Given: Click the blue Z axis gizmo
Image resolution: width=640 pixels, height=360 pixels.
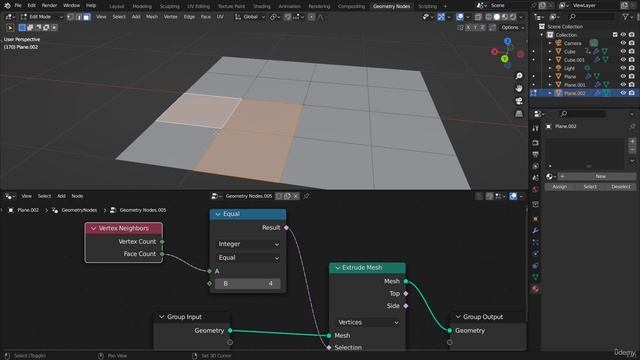Looking at the screenshot, I should point(507,41).
